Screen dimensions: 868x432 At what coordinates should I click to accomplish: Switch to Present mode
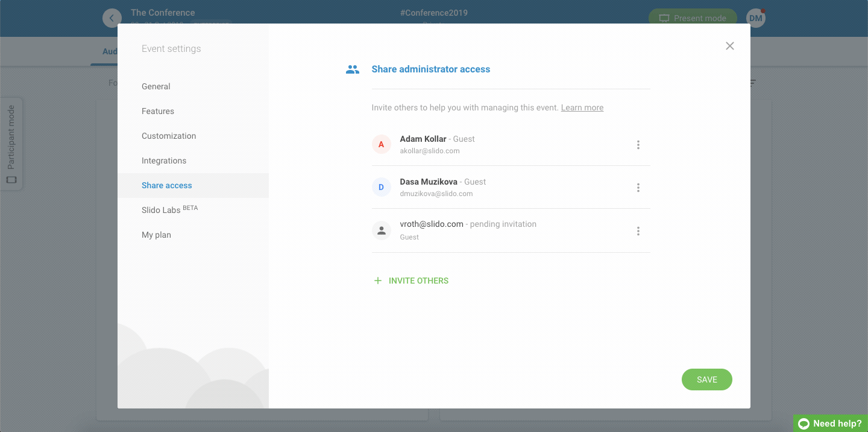(x=693, y=18)
